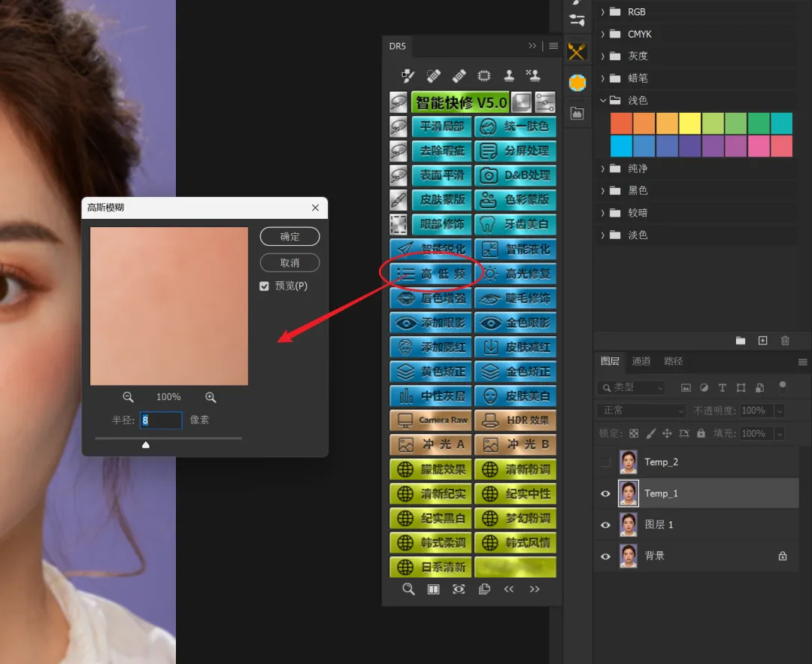812x664 pixels.
Task: Click the 皮肤美白 button
Action: [x=515, y=396]
